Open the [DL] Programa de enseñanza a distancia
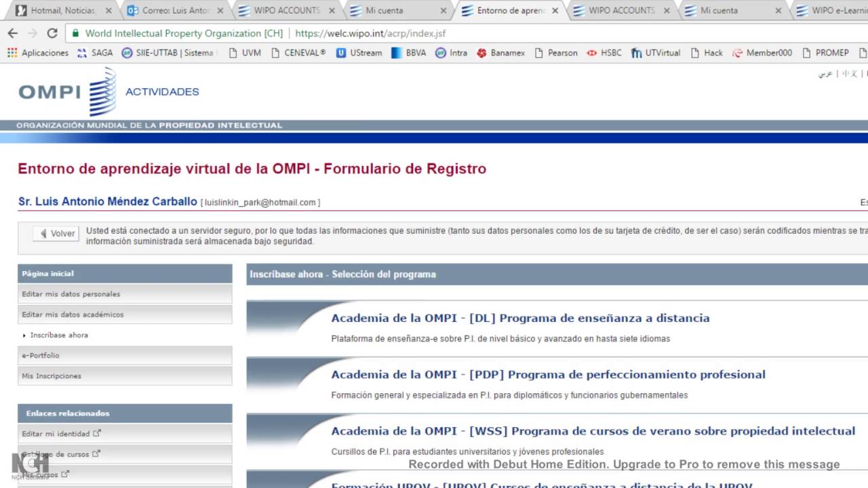 [520, 318]
